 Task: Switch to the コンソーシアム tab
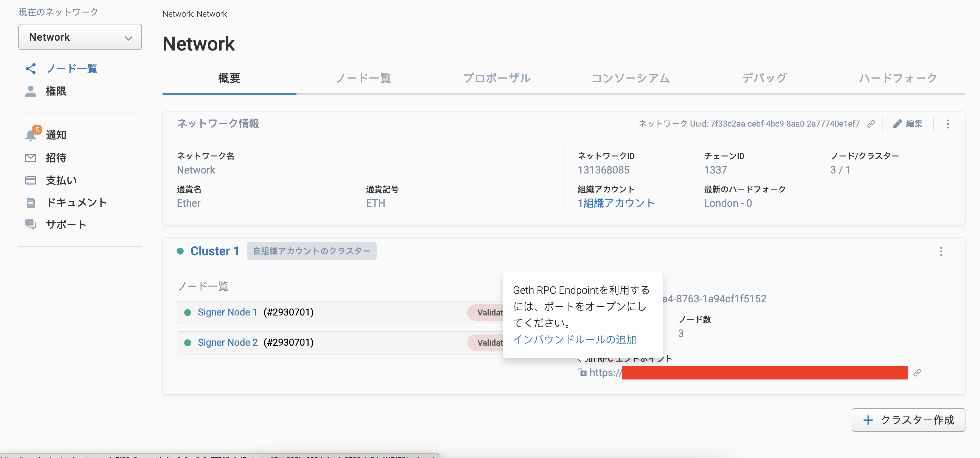[x=631, y=78]
